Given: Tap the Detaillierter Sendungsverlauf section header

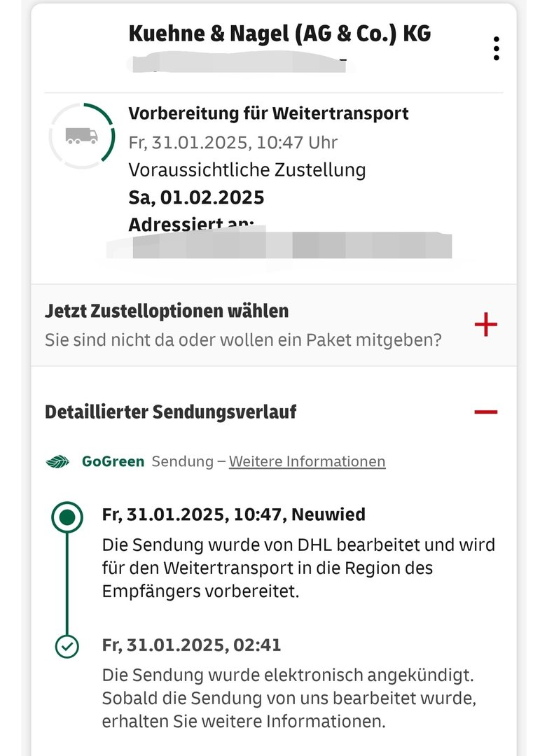Looking at the screenshot, I should point(171,412).
